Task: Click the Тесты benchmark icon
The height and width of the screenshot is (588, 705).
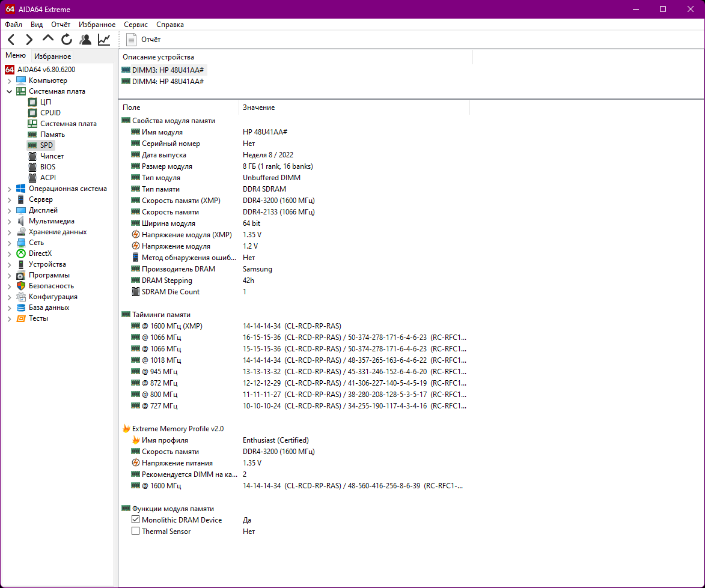Action: coord(21,318)
